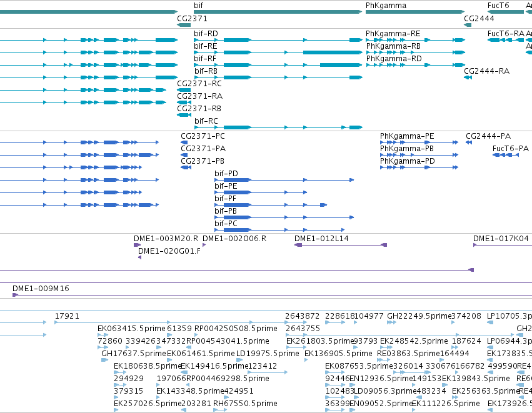Viewport: 532px width, 413px height.
Task: Click the CG2371 gene label
Action: (x=192, y=19)
